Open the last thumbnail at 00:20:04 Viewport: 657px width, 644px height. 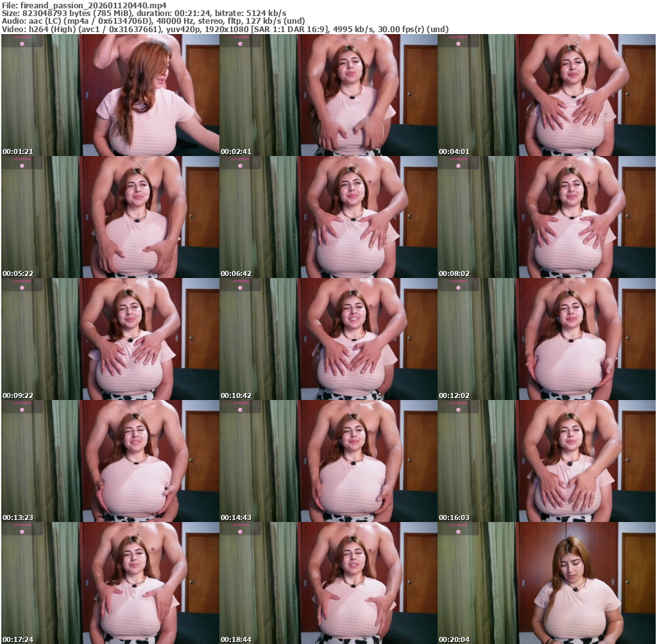tap(546, 583)
